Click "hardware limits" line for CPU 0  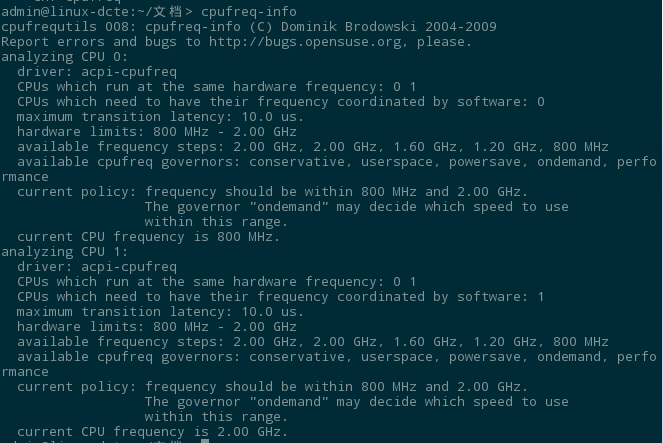(157, 131)
